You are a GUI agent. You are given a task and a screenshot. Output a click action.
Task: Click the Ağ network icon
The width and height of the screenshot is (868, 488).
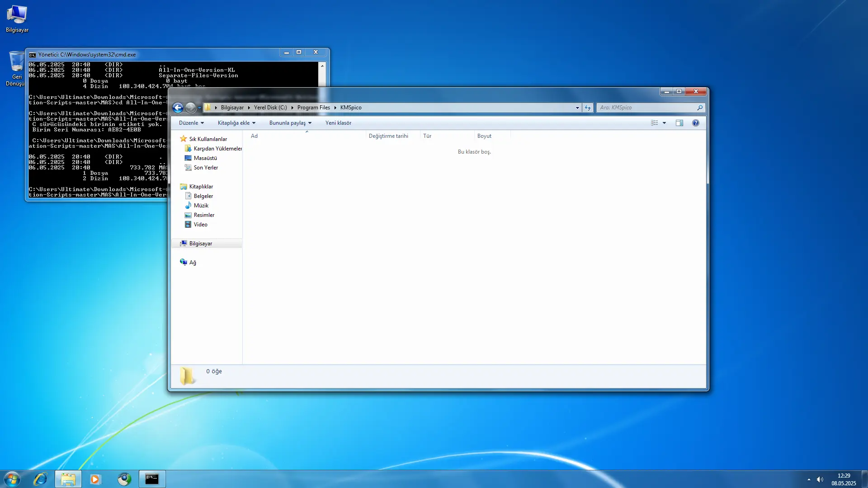pos(183,262)
